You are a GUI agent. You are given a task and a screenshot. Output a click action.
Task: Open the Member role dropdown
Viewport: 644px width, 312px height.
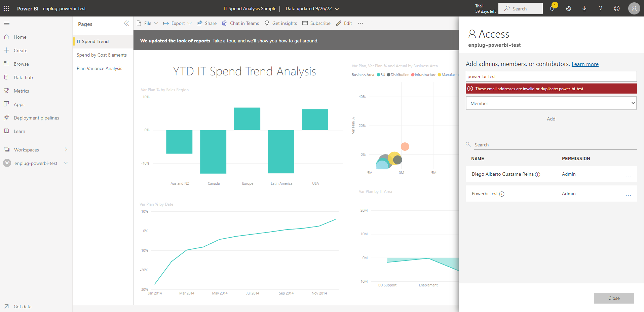pyautogui.click(x=551, y=103)
